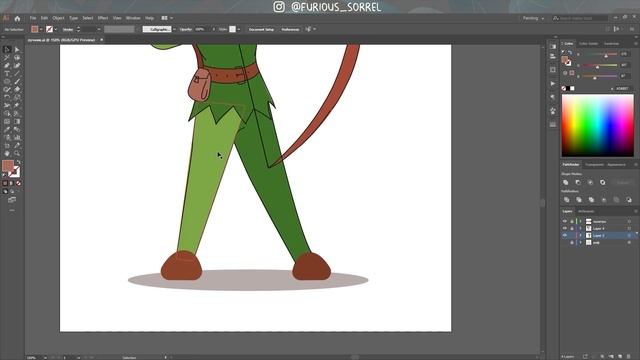Swap fill and stroke arrow in toolbar
This screenshot has height=360, width=640.
pyautogui.click(x=19, y=162)
